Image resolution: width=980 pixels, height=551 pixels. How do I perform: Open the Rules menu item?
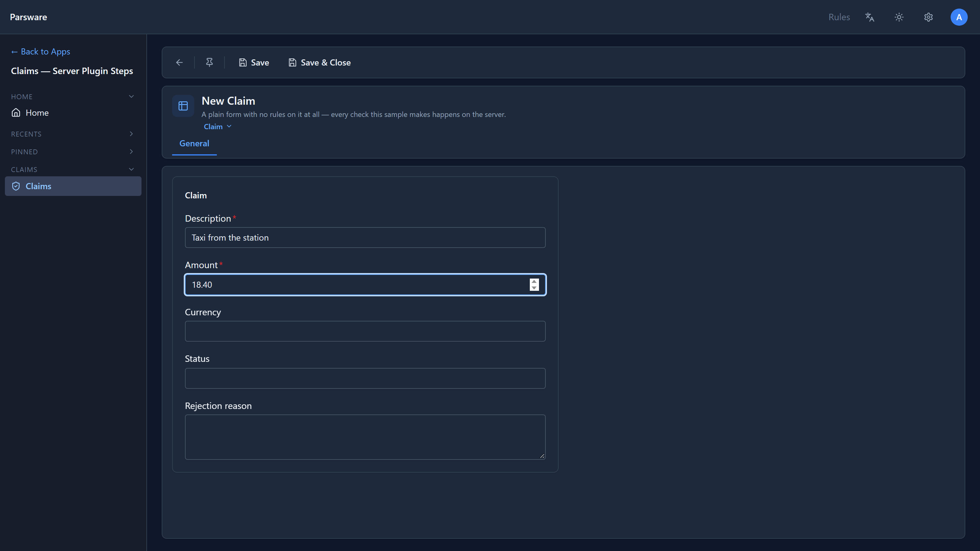pos(839,17)
